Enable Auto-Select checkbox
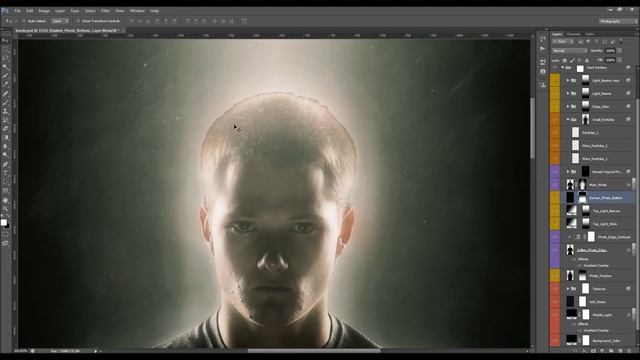The height and width of the screenshot is (360, 640). pos(24,21)
